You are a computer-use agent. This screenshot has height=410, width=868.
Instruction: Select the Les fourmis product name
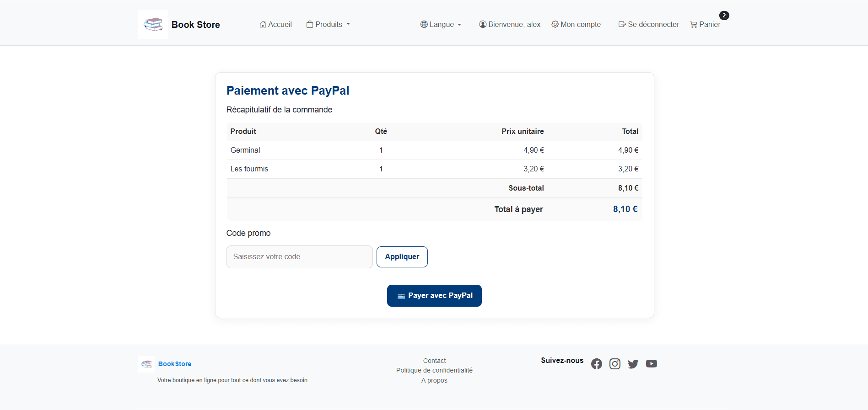click(249, 169)
